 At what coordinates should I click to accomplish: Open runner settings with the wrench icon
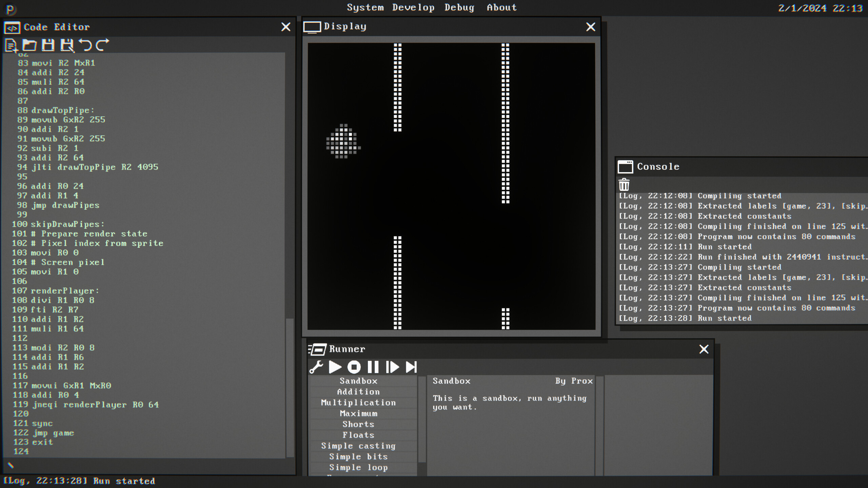[x=316, y=367]
